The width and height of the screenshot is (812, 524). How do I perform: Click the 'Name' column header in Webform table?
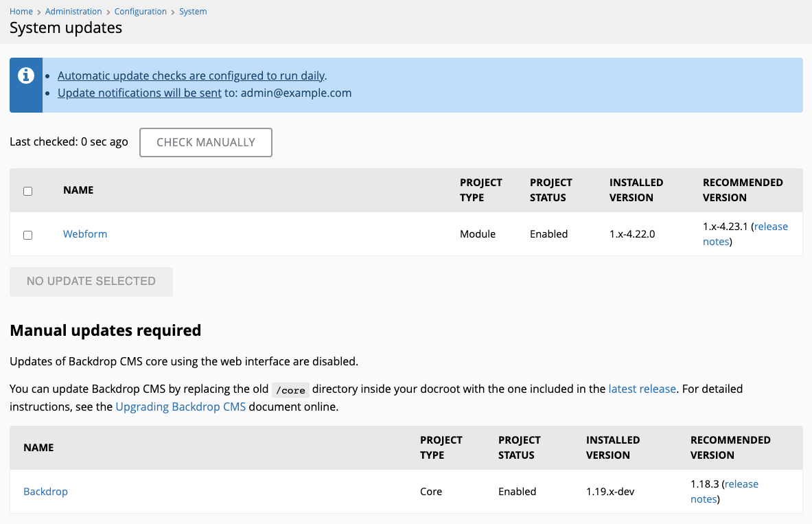tap(78, 190)
